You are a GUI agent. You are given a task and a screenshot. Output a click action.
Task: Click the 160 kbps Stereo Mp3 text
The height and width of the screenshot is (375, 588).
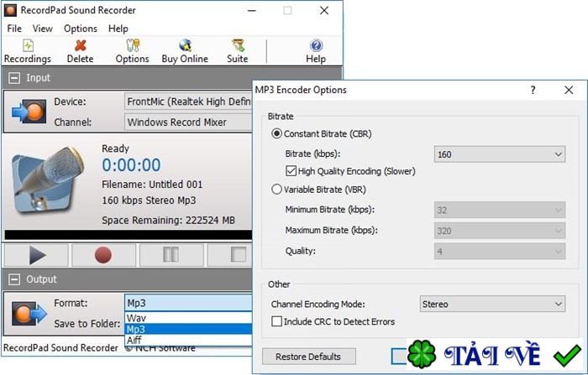pyautogui.click(x=149, y=201)
